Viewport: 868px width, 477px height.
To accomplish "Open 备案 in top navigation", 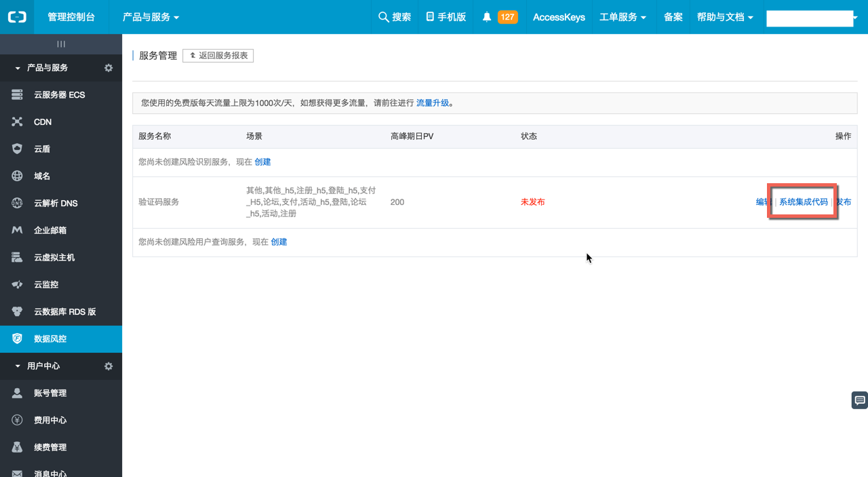I will (x=673, y=17).
